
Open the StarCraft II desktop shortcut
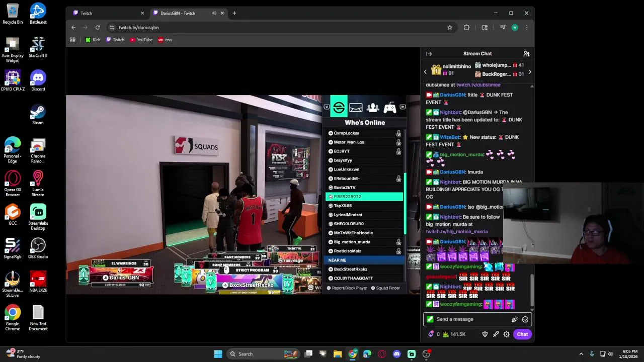38,47
